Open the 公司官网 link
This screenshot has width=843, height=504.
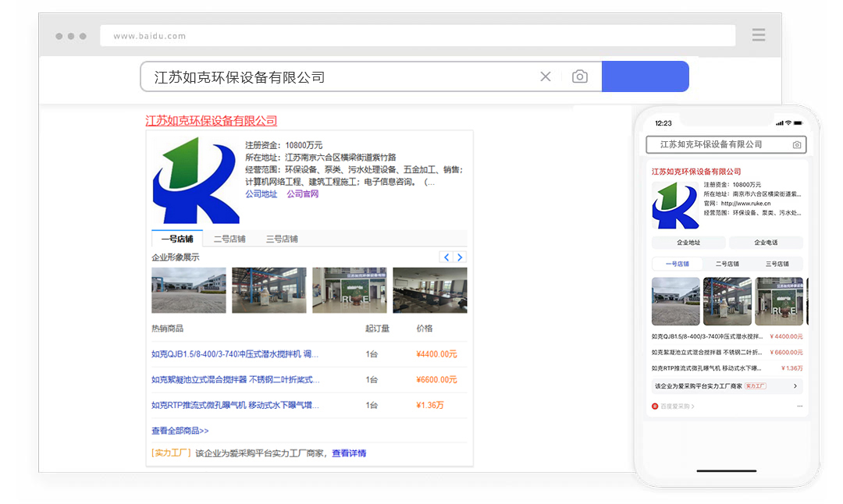pyautogui.click(x=303, y=194)
